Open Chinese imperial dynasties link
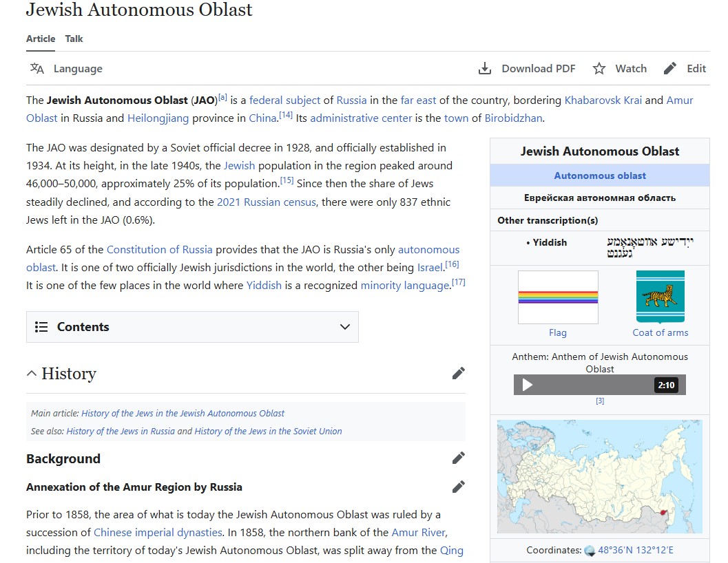The width and height of the screenshot is (728, 563). point(158,533)
